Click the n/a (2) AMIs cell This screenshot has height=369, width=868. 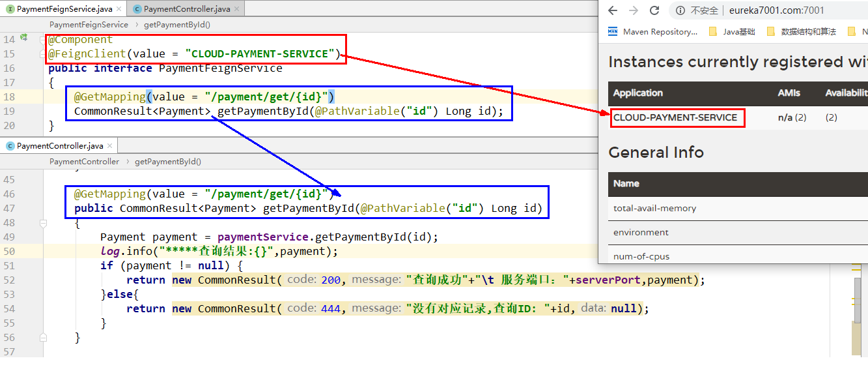tap(792, 118)
